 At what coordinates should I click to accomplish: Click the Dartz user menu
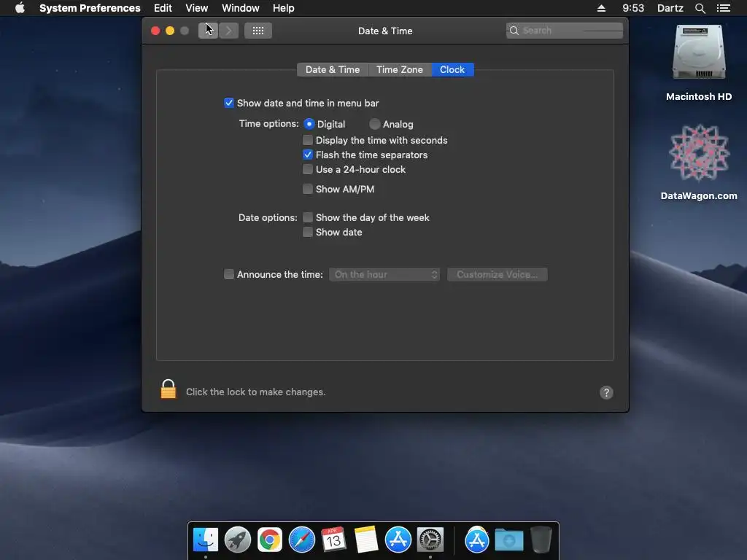click(670, 8)
